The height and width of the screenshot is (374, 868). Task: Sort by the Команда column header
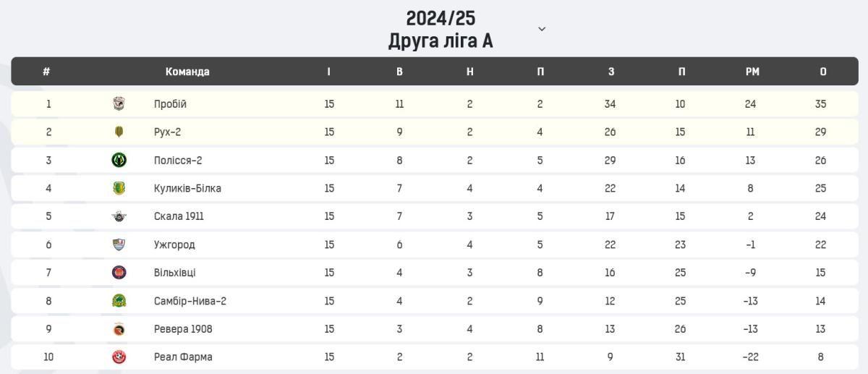(187, 72)
